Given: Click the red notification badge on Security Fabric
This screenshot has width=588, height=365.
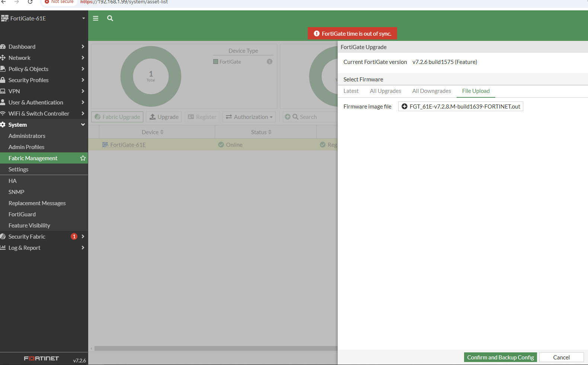Looking at the screenshot, I should tap(74, 236).
